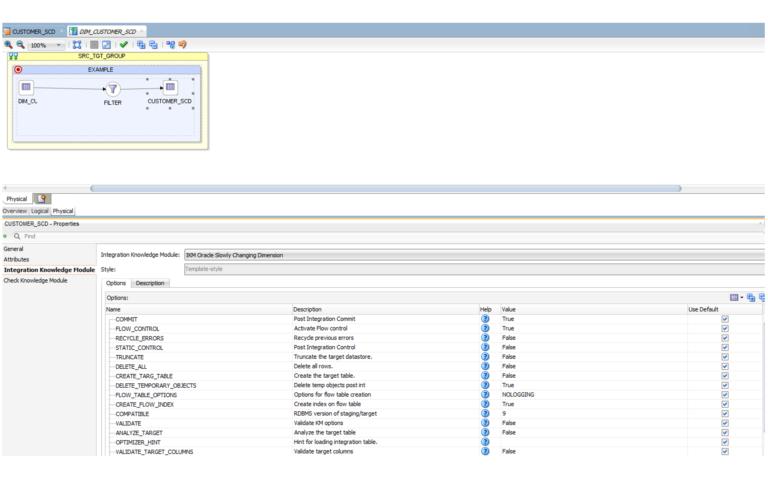Image resolution: width=768 pixels, height=478 pixels.
Task: Switch to the Description tab
Action: 150,283
